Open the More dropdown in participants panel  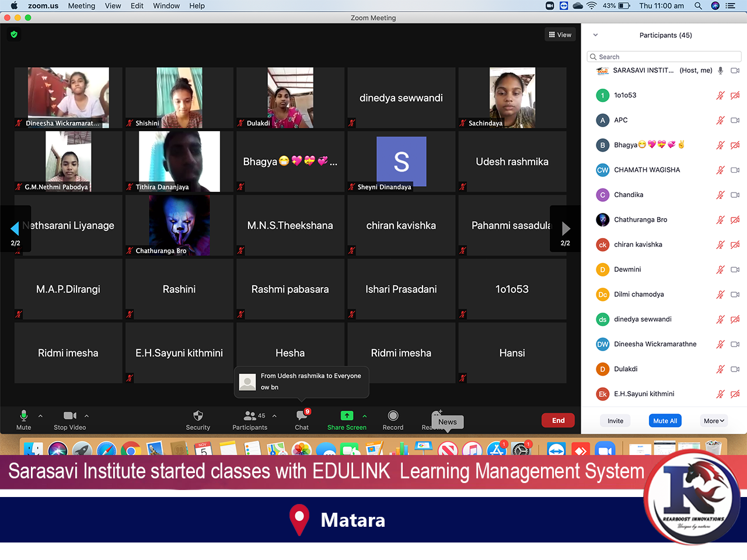coord(714,421)
